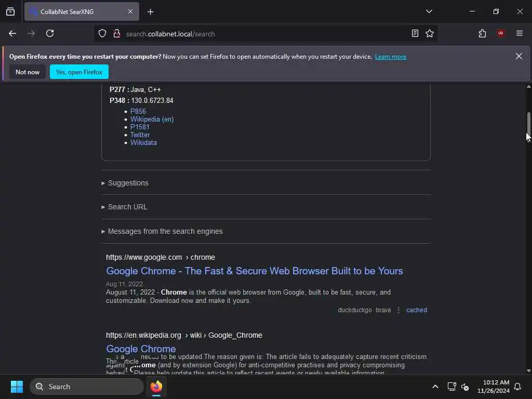Open the P1581 link
This screenshot has height=399, width=532.
coord(140,127)
